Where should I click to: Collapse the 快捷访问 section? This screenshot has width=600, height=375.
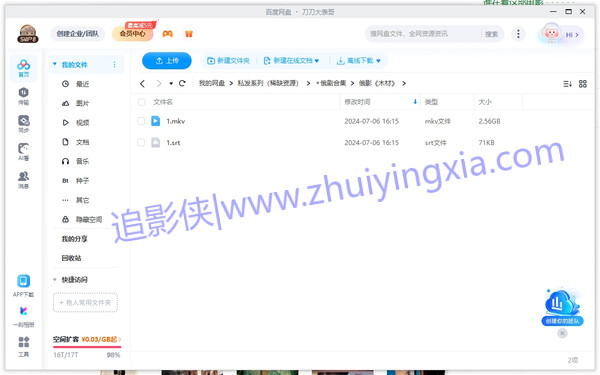[x=55, y=280]
